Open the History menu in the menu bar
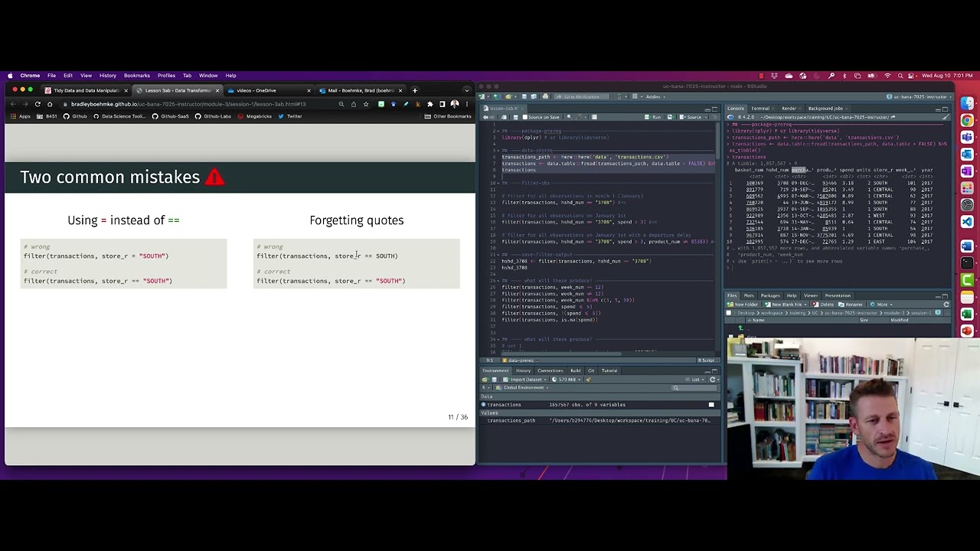Screen dimensions: 980x551 pyautogui.click(x=107, y=75)
